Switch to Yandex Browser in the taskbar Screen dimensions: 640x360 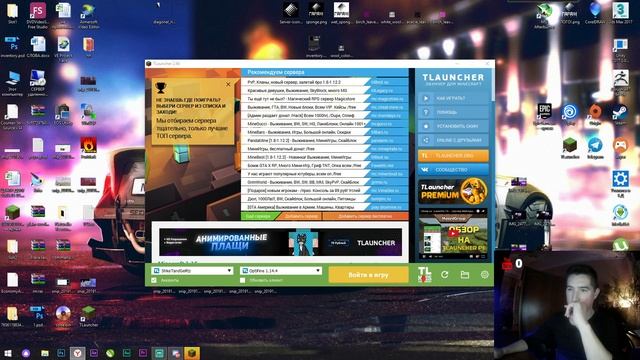[x=77, y=353]
